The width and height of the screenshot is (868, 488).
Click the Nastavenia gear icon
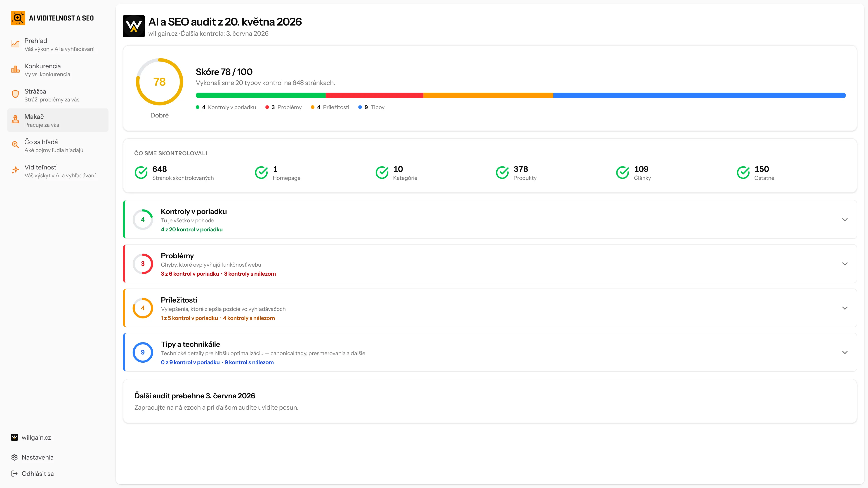coord(14,457)
